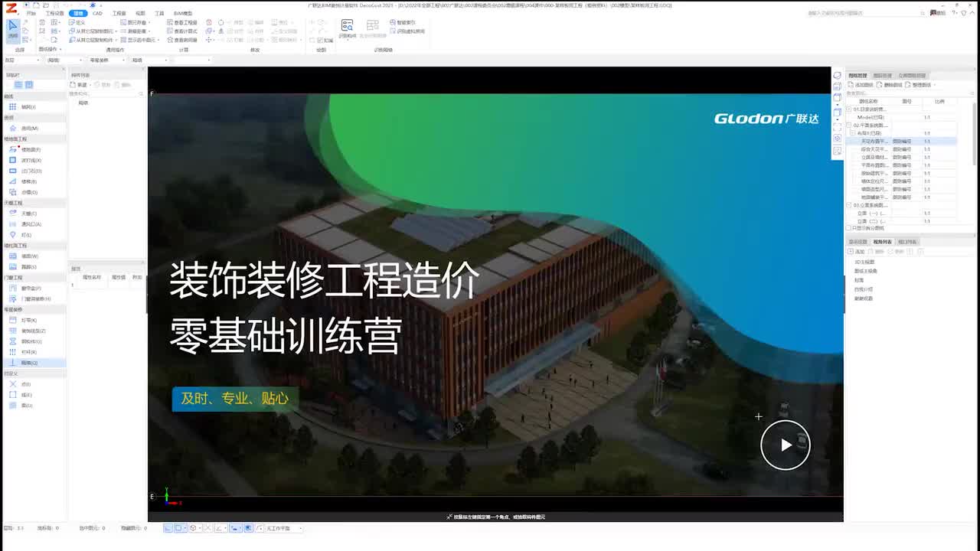Image resolution: width=980 pixels, height=551 pixels.
Task: Click 整理图纸 in drawing manager
Action: click(x=917, y=85)
